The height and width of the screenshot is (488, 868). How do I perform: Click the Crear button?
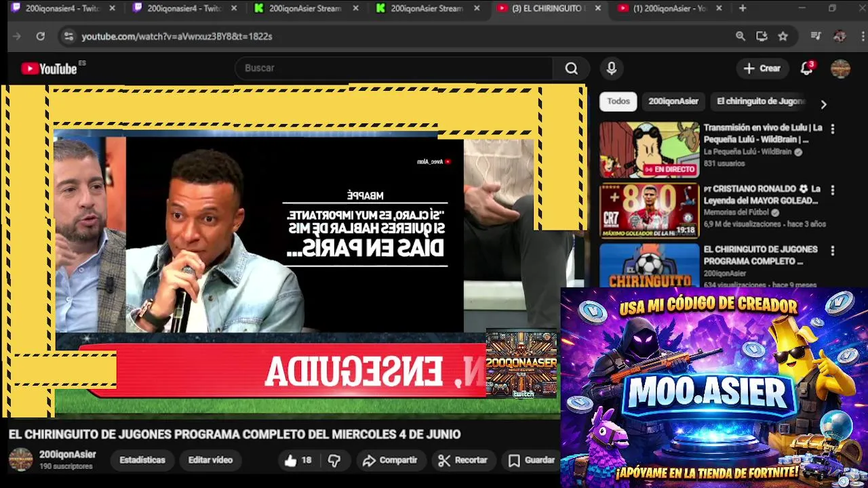tap(762, 68)
